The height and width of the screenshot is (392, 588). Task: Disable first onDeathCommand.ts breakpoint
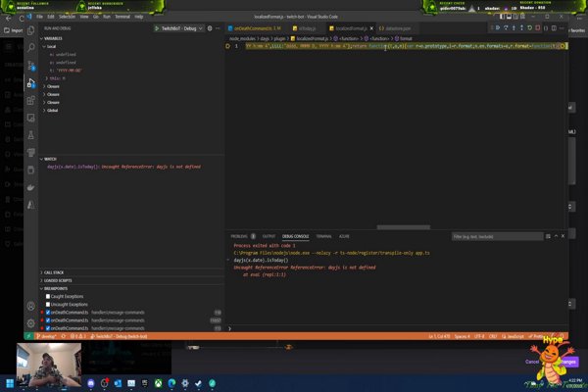(x=48, y=312)
